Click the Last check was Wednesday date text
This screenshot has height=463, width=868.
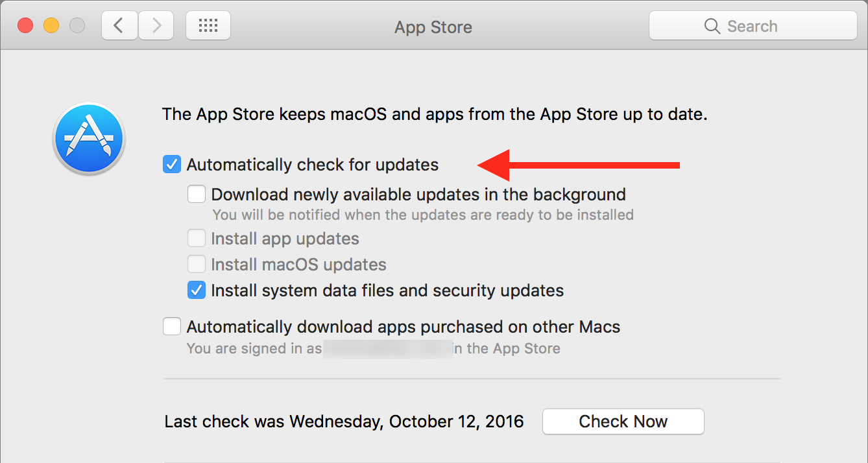(344, 421)
